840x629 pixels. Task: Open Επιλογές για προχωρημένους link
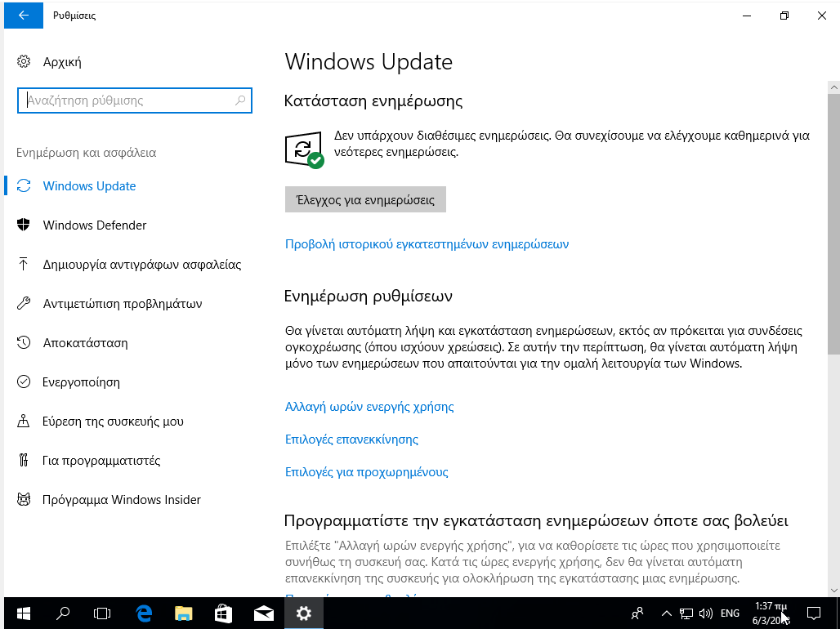tap(366, 472)
